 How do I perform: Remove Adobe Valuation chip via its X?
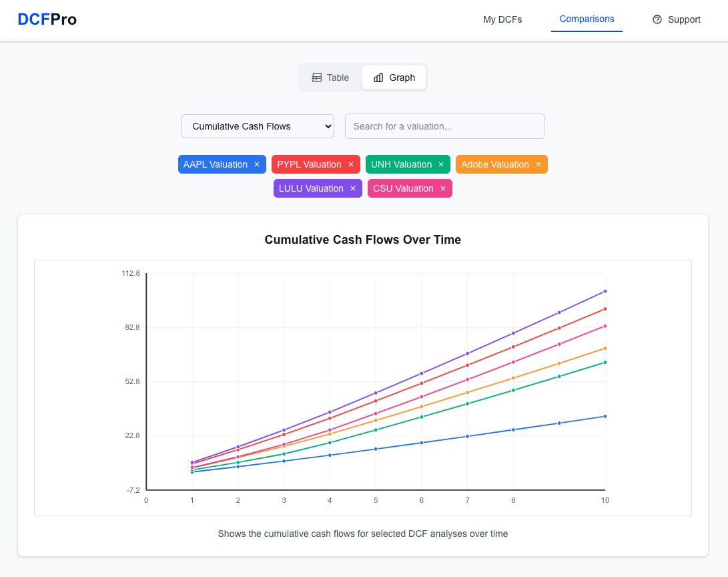538,164
